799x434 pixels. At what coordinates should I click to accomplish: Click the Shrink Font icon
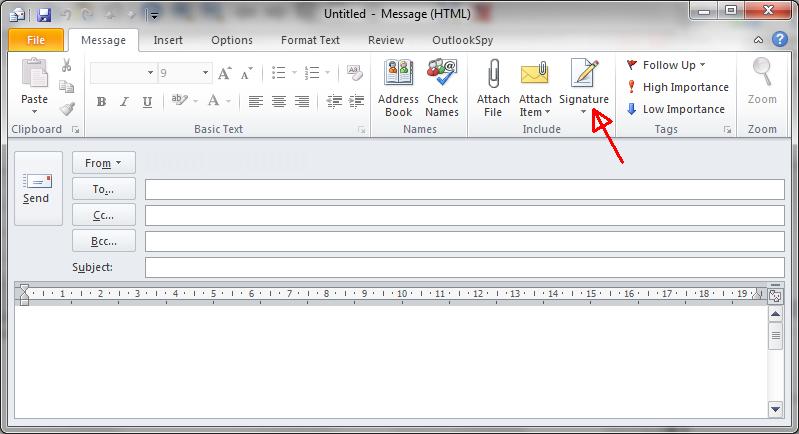(247, 73)
